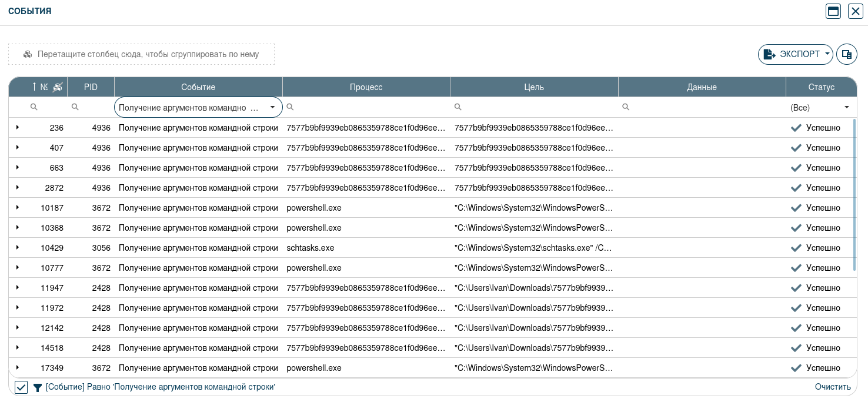Click the Очистить link to clear filter
868x405 pixels.
point(832,387)
